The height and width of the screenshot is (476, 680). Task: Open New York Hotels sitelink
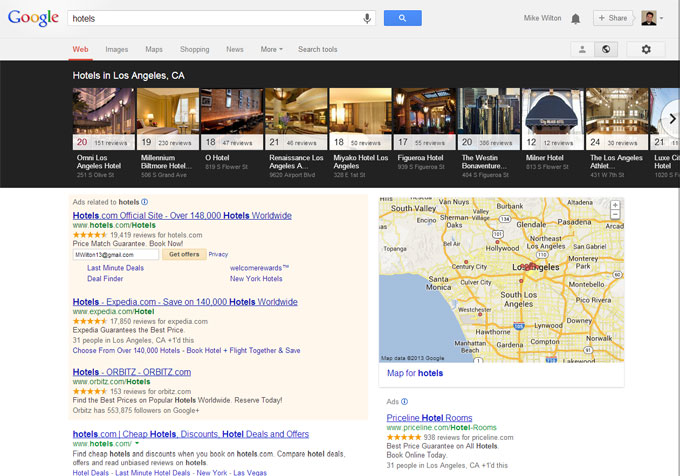256,279
